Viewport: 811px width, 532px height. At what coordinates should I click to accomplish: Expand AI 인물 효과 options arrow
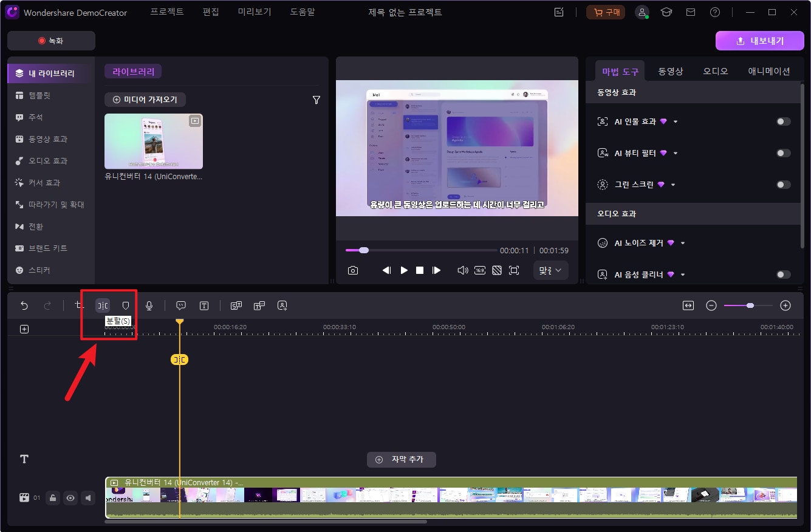tap(676, 121)
